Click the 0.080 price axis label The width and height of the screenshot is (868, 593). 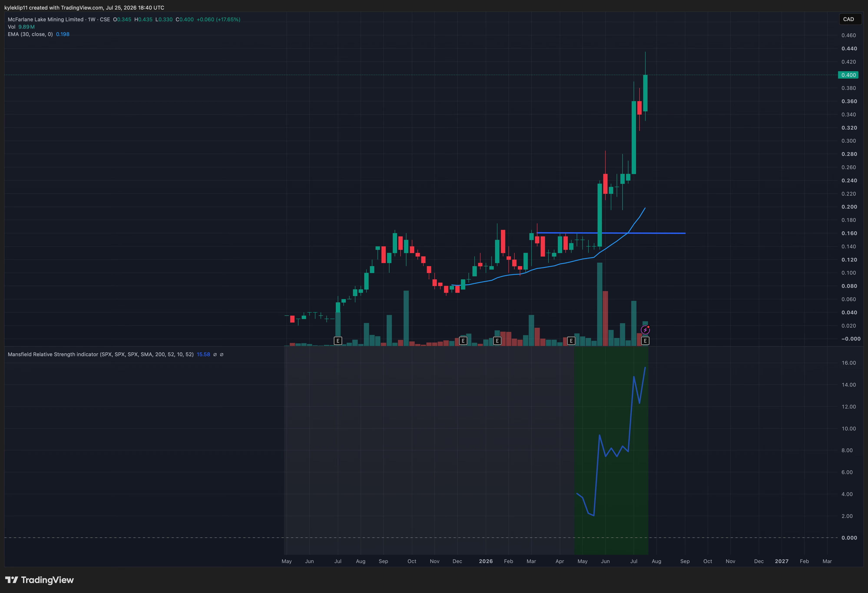849,286
